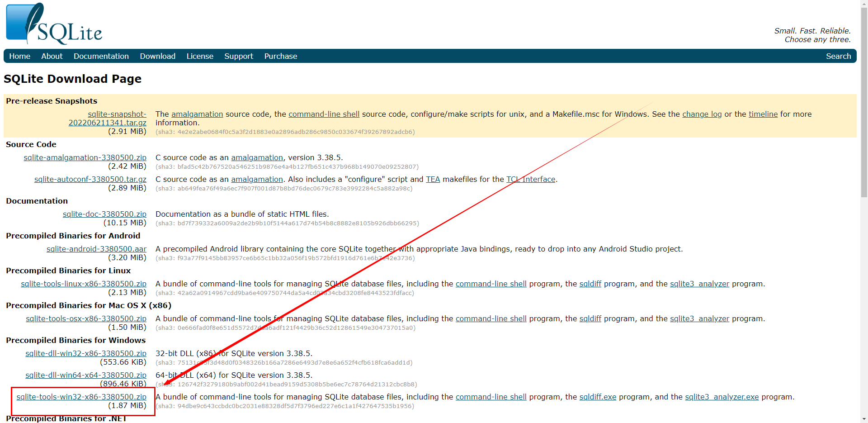This screenshot has width=868, height=423.
Task: Click the Precompiled Binaries for Android heading
Action: pyautogui.click(x=73, y=236)
